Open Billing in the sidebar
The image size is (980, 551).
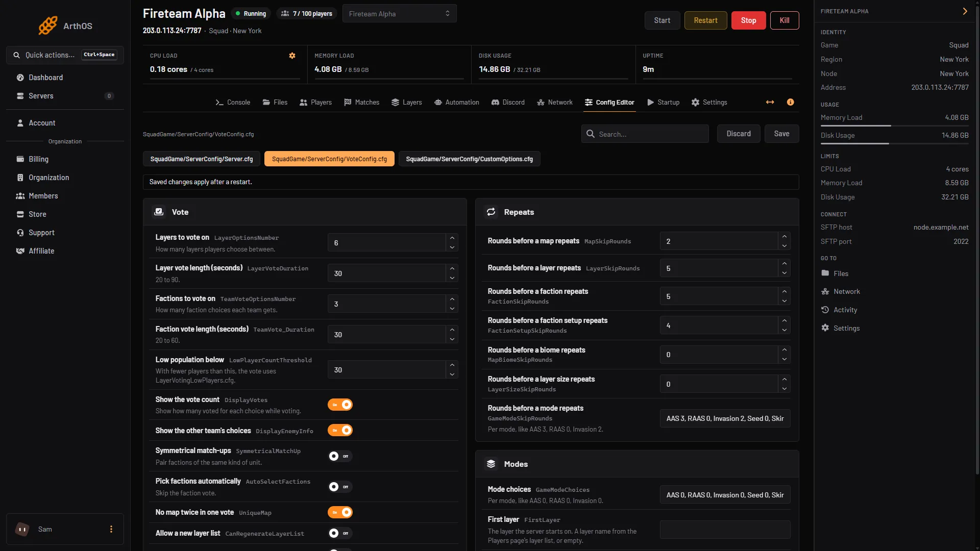(65, 159)
